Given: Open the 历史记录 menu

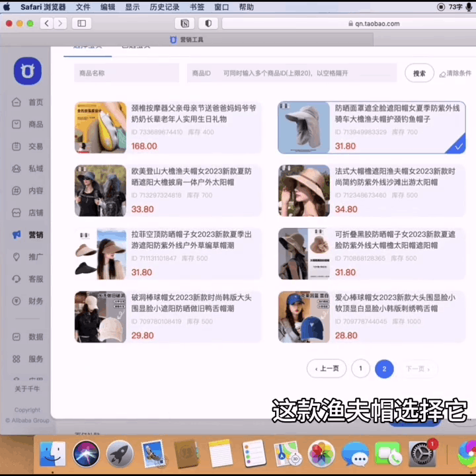Looking at the screenshot, I should [165, 7].
